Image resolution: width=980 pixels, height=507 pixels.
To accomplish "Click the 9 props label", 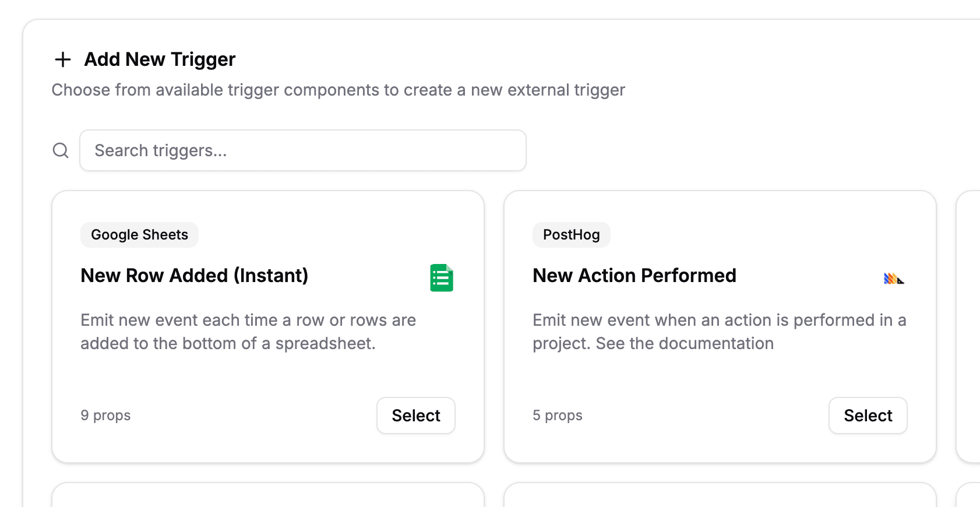I will tap(105, 416).
